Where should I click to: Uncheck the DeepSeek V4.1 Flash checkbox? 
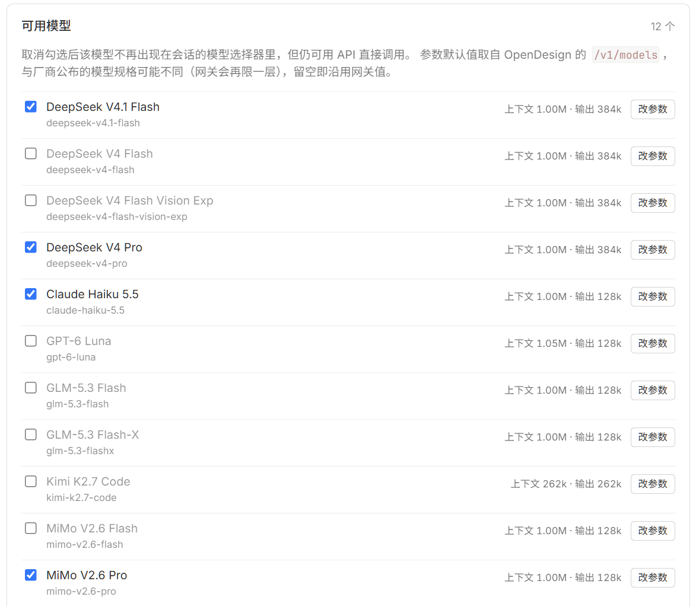pyautogui.click(x=31, y=107)
